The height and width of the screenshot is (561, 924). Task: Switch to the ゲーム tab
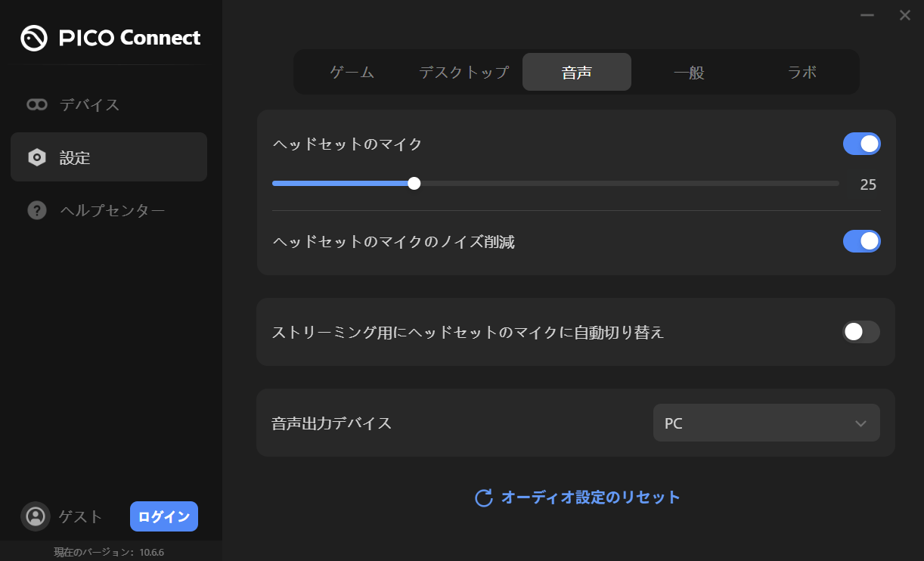352,73
